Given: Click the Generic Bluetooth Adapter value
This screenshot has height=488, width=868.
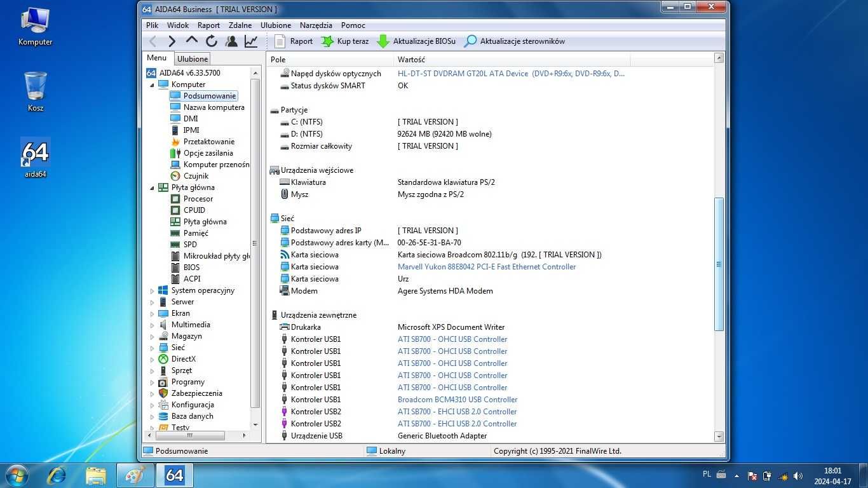Looking at the screenshot, I should (x=442, y=436).
